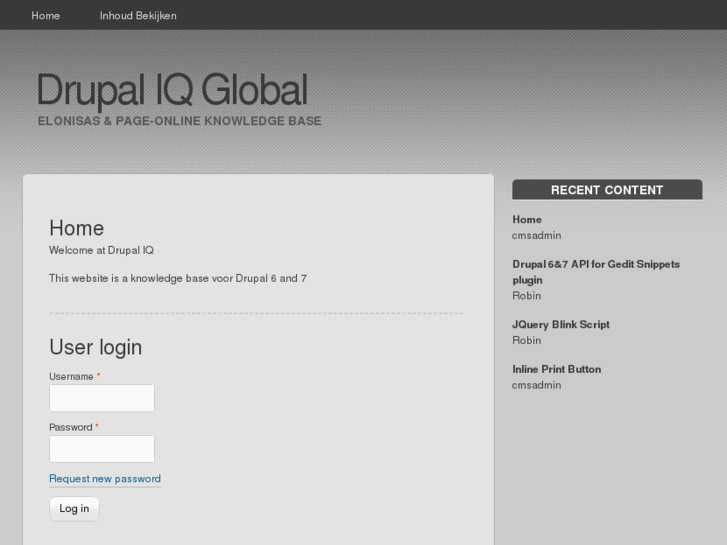Open the JQuery Blink Script article
727x545 pixels.
560,325
